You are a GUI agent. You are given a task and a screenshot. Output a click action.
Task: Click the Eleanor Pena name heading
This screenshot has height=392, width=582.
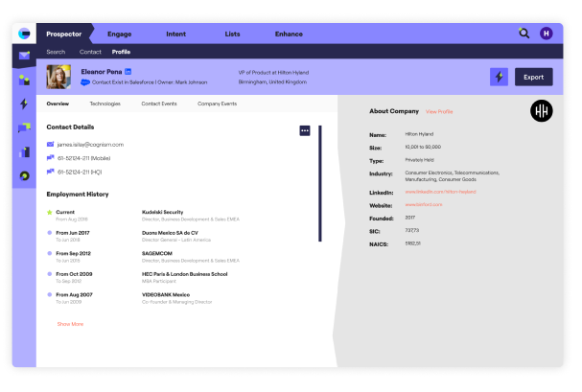tap(102, 72)
